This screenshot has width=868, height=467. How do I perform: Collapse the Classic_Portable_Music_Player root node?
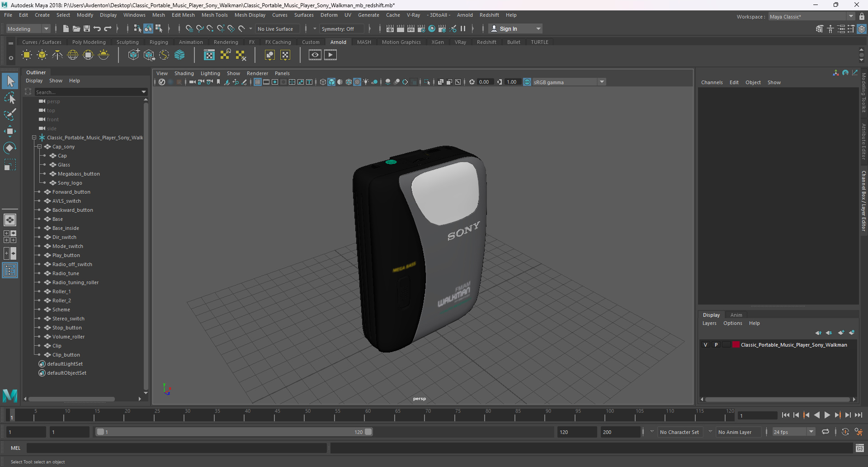[x=34, y=138]
